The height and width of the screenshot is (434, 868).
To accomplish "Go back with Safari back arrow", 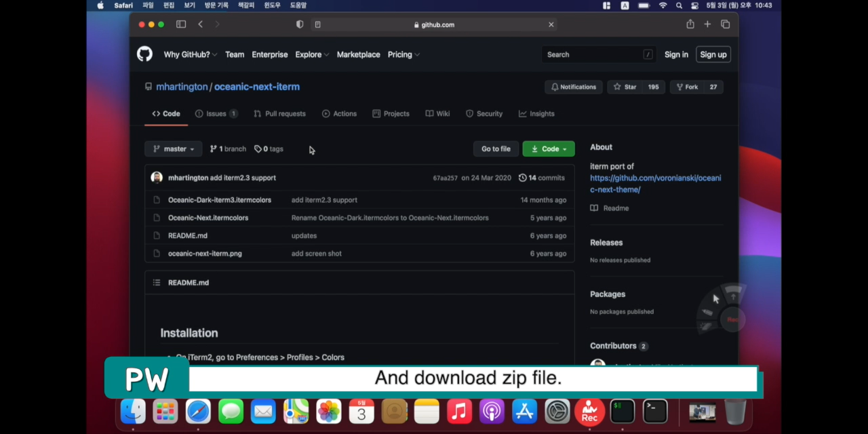I will (200, 24).
